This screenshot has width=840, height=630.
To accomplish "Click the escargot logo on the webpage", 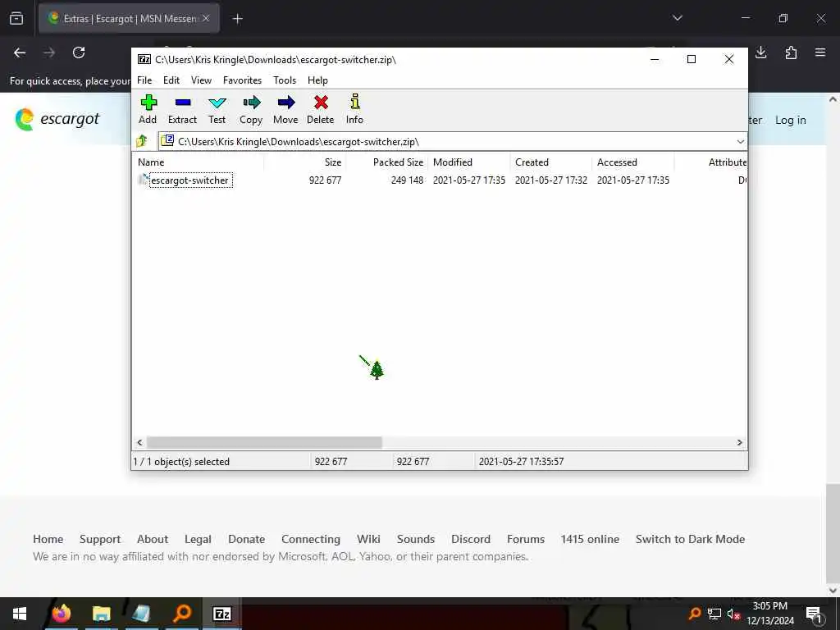I will 57,119.
